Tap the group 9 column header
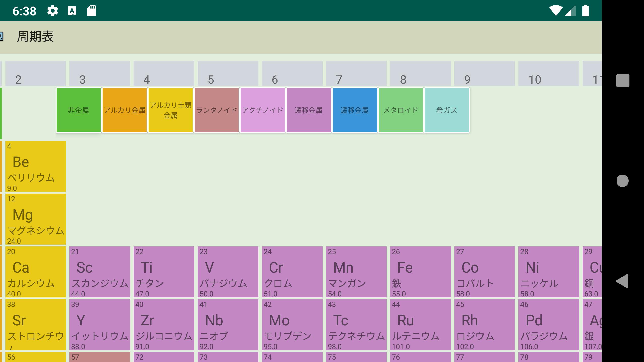The image size is (644, 362). 485,73
